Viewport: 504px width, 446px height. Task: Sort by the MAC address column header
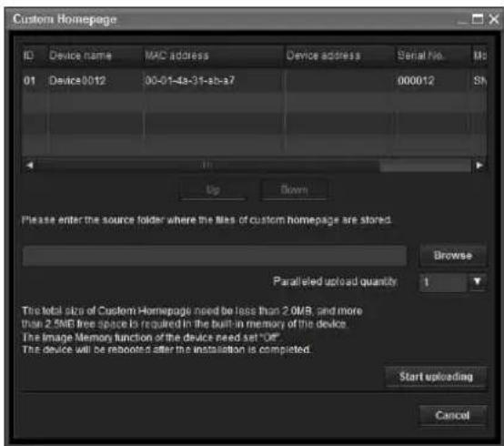coord(213,56)
